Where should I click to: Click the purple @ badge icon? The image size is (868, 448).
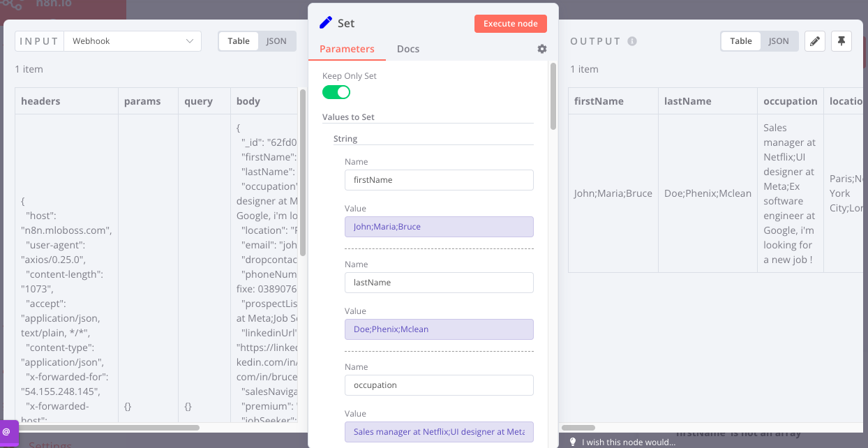coord(7,432)
